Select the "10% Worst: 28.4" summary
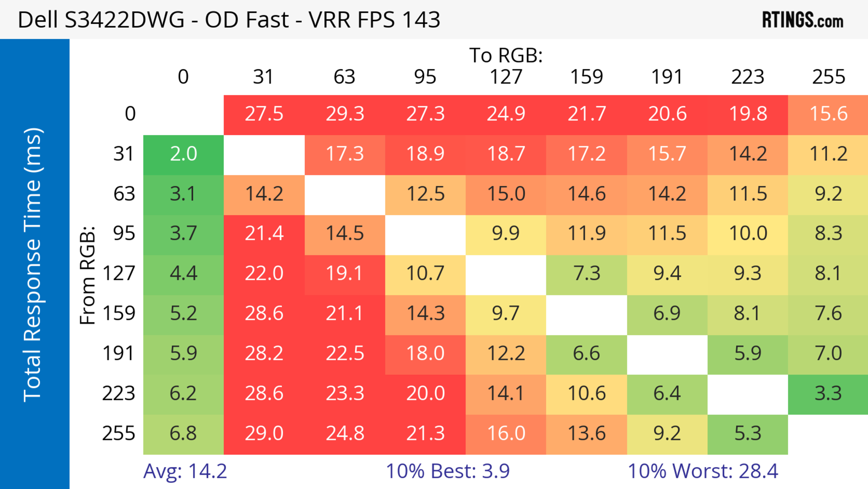Viewport: 868px width, 489px height. pos(703,471)
